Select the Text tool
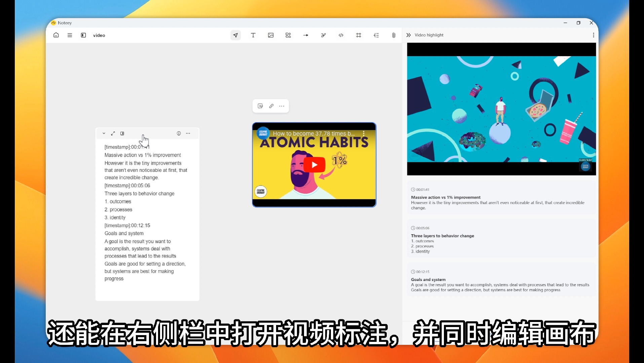The width and height of the screenshot is (644, 363). click(x=253, y=35)
